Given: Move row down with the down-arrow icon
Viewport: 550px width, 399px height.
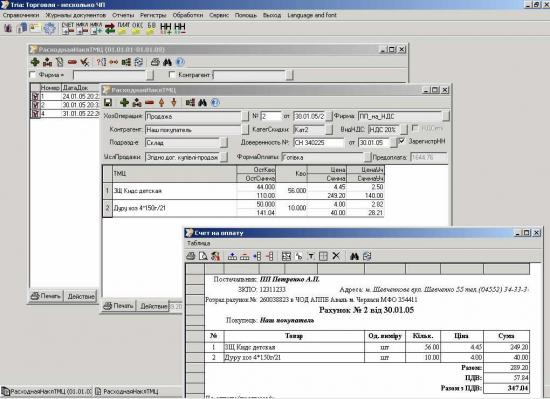Looking at the screenshot, I should point(174,102).
